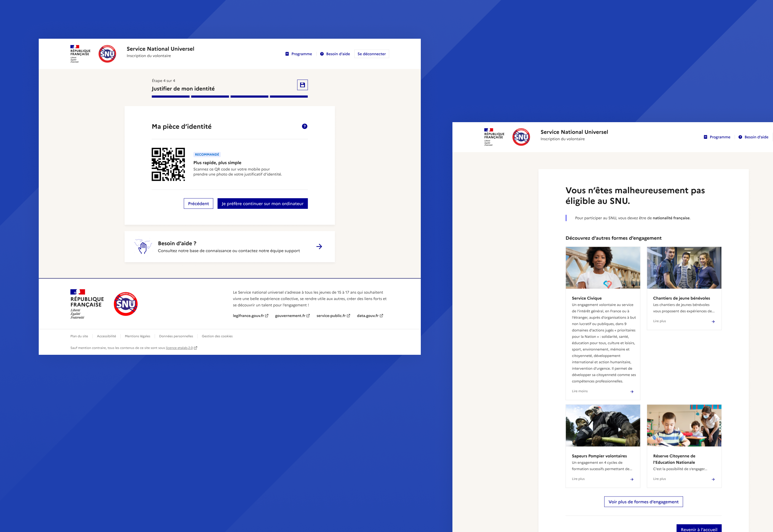
Task: Click the Se déconnecter button
Action: click(x=371, y=54)
